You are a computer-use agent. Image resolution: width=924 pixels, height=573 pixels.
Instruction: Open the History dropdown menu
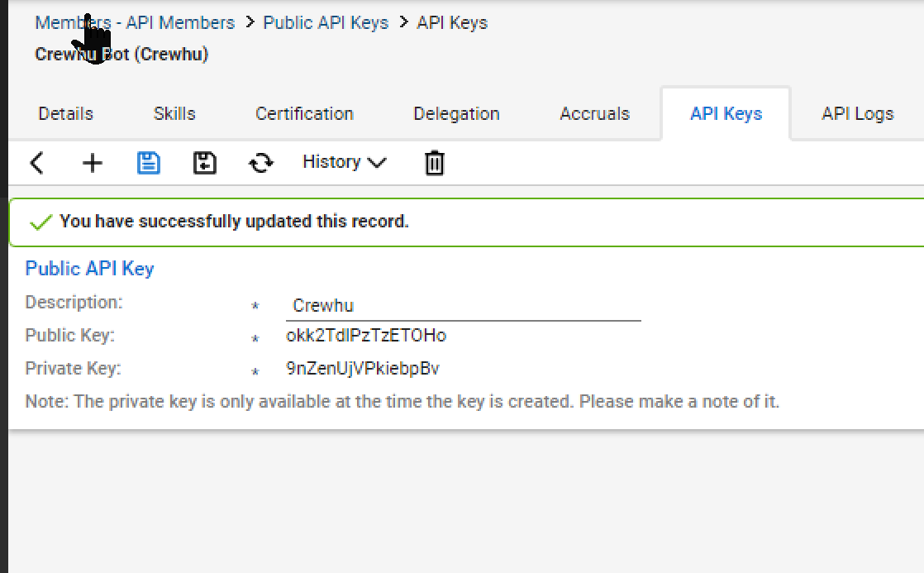344,162
